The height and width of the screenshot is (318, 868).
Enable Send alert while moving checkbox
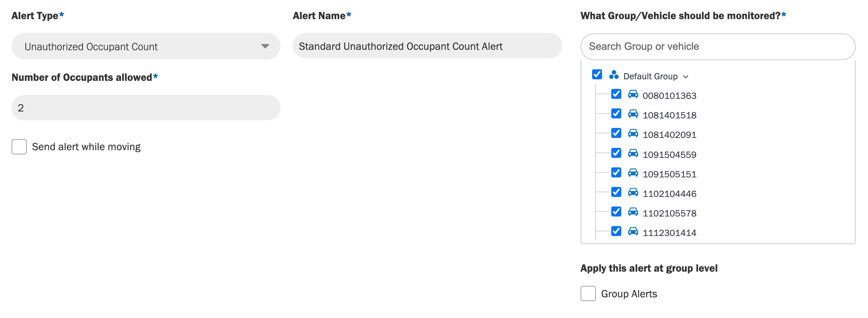pyautogui.click(x=19, y=147)
